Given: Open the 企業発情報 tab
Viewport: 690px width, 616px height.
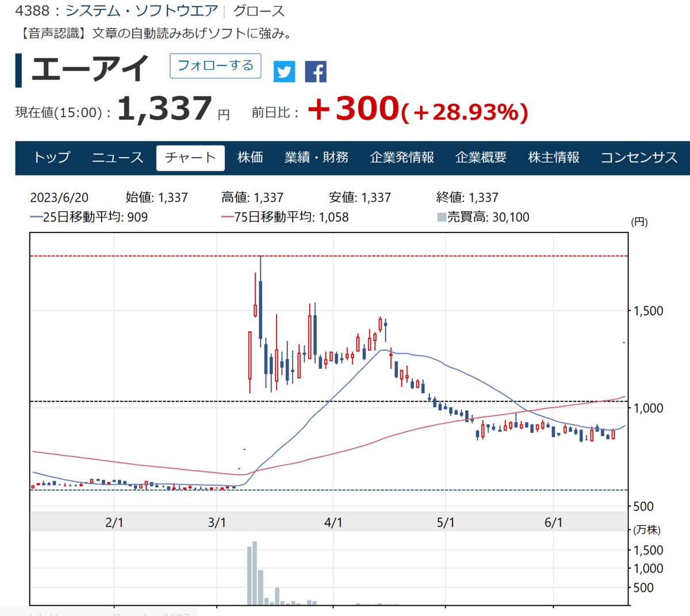Looking at the screenshot, I should (x=402, y=158).
